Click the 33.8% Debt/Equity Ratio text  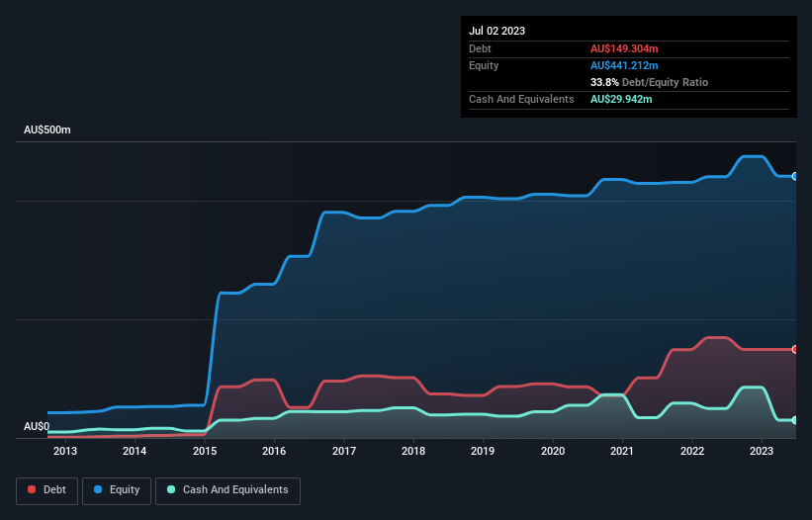pos(649,82)
